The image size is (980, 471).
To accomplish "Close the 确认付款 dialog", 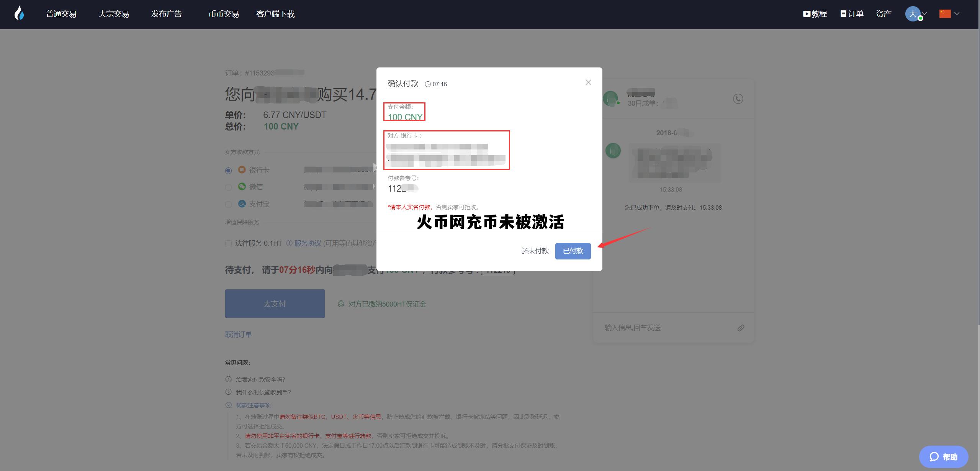I will pos(589,82).
